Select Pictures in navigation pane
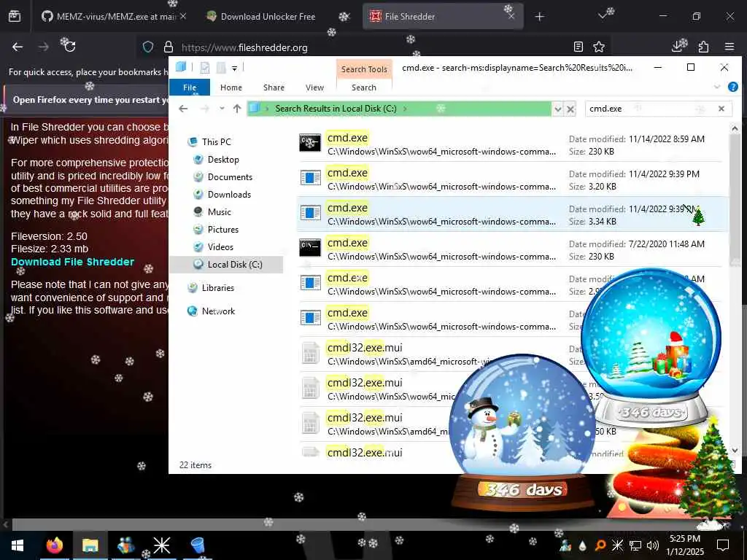The image size is (747, 560). point(223,230)
